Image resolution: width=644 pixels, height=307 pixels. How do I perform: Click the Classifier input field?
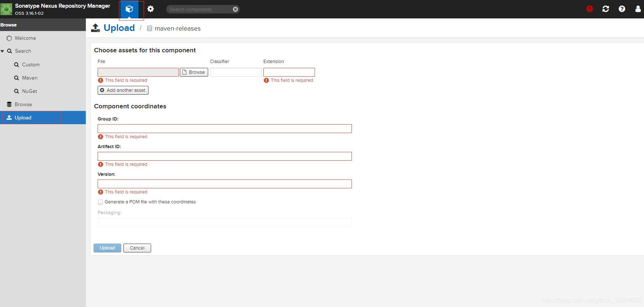coord(236,72)
